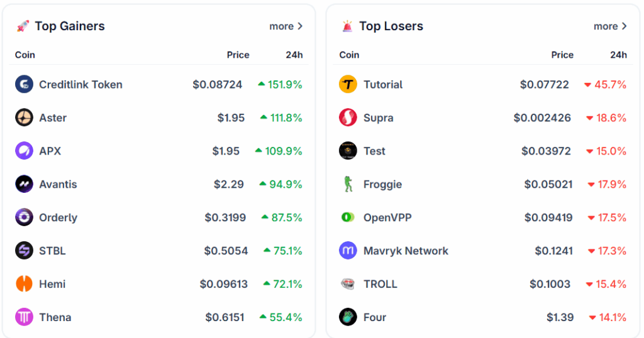644x338 pixels.
Task: Open more Top Gainers
Action: (286, 26)
